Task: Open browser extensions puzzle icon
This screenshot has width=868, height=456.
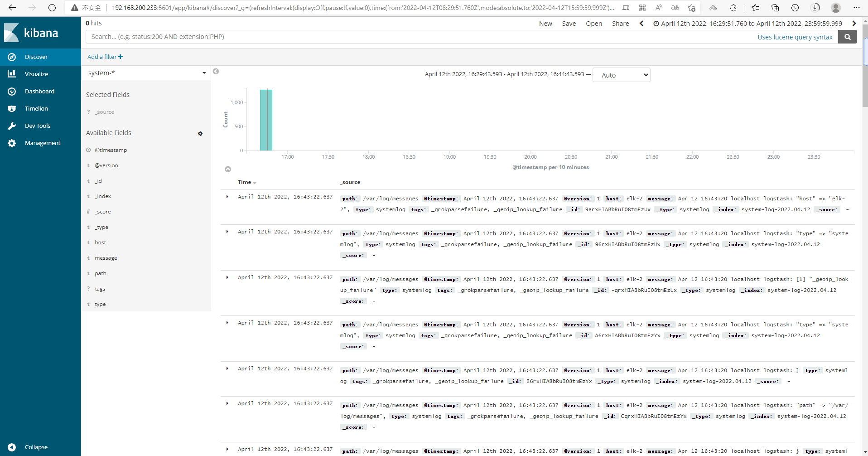Action: pyautogui.click(x=733, y=8)
